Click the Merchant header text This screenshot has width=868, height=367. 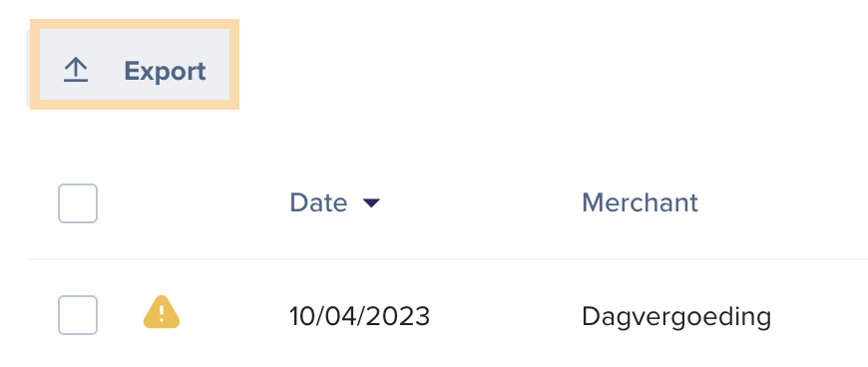pyautogui.click(x=640, y=203)
